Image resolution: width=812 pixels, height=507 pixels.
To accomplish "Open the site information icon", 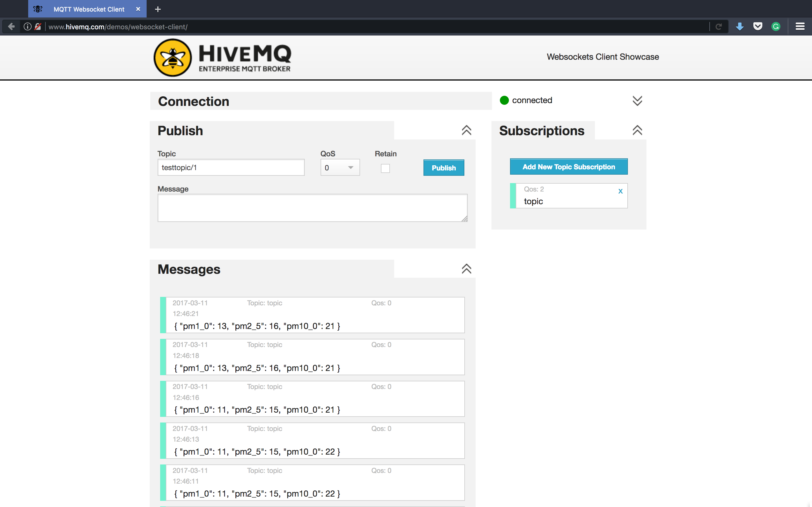I will point(28,26).
